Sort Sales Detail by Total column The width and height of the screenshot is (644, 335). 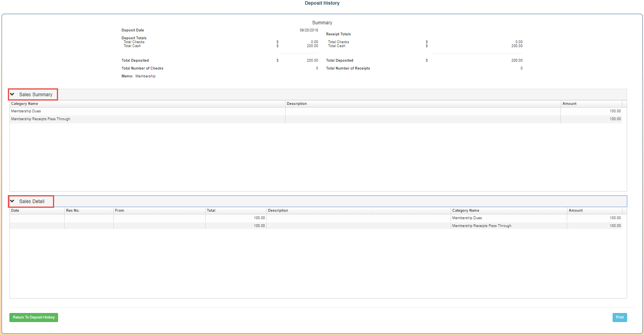211,211
